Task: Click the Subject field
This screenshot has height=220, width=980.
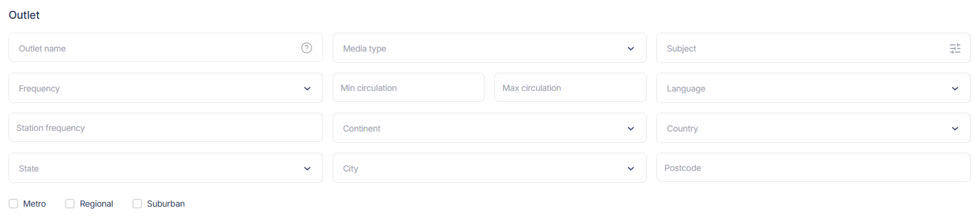Action: point(814,48)
